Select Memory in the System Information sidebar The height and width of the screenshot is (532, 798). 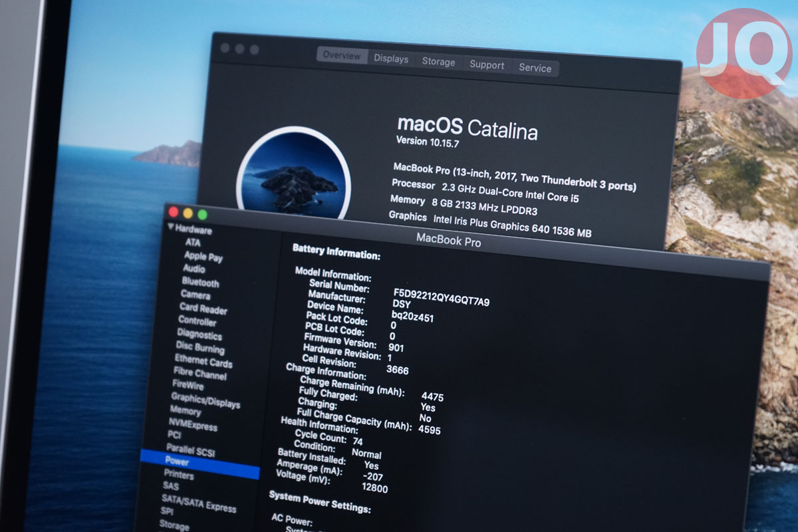[x=185, y=411]
